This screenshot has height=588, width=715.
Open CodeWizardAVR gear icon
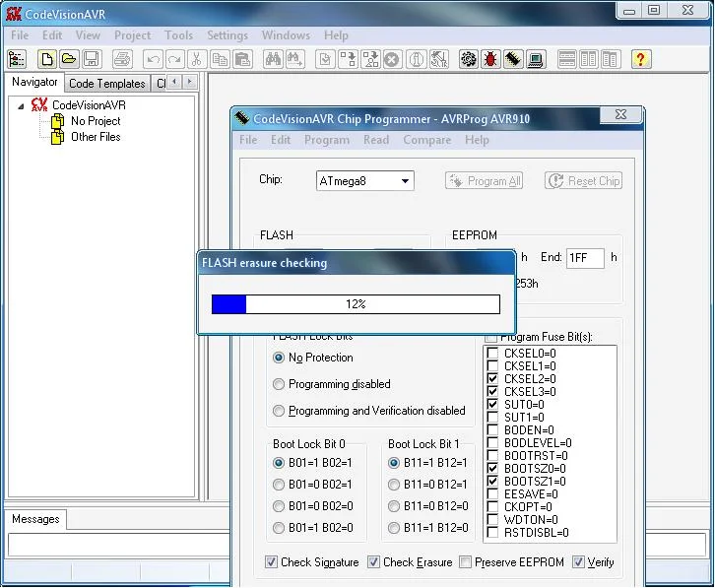tap(469, 59)
